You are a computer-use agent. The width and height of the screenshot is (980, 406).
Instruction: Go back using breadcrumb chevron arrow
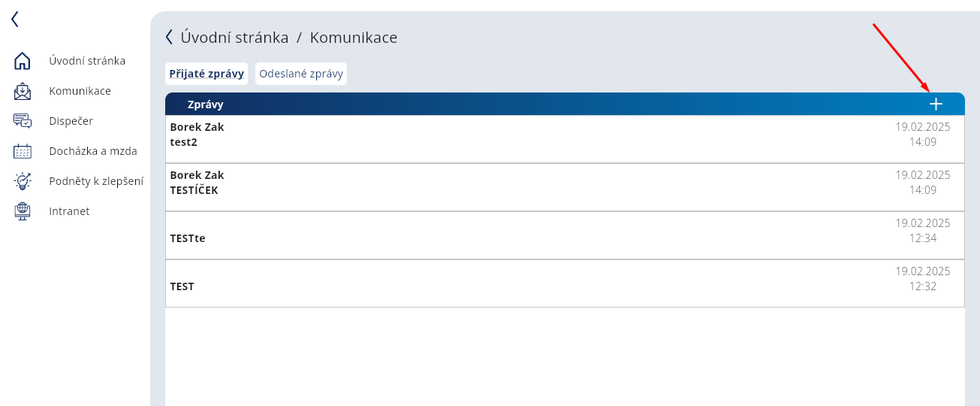169,37
